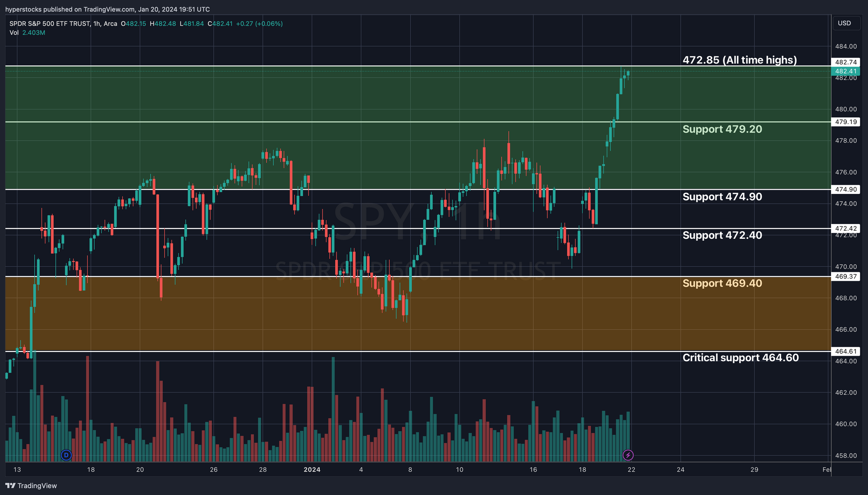
Task: Click the open value O482.15 in header
Action: (x=134, y=24)
